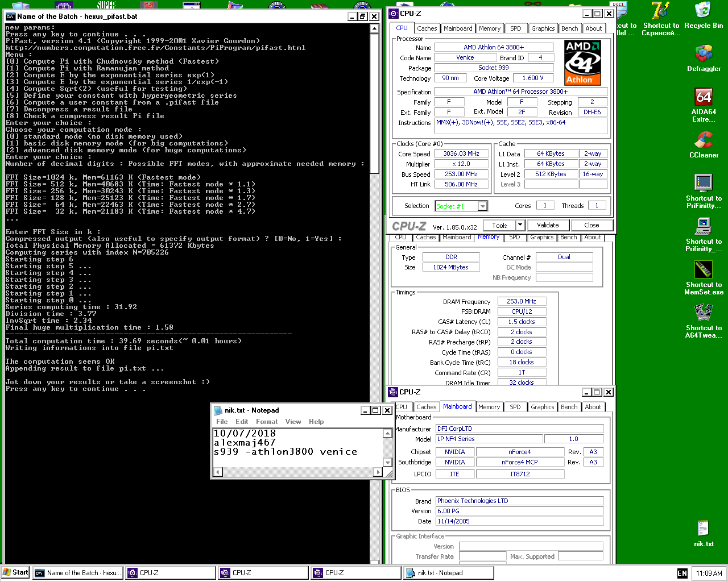Image resolution: width=728 pixels, height=582 pixels.
Task: Click the command prompt title bar icon
Action: 10,16
